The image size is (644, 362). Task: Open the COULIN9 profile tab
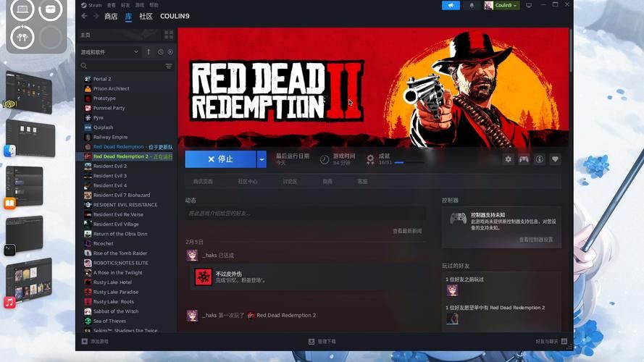175,16
